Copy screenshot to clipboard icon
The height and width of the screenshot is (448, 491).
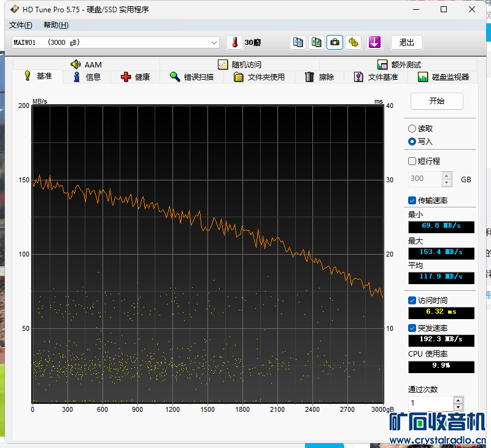coord(316,42)
